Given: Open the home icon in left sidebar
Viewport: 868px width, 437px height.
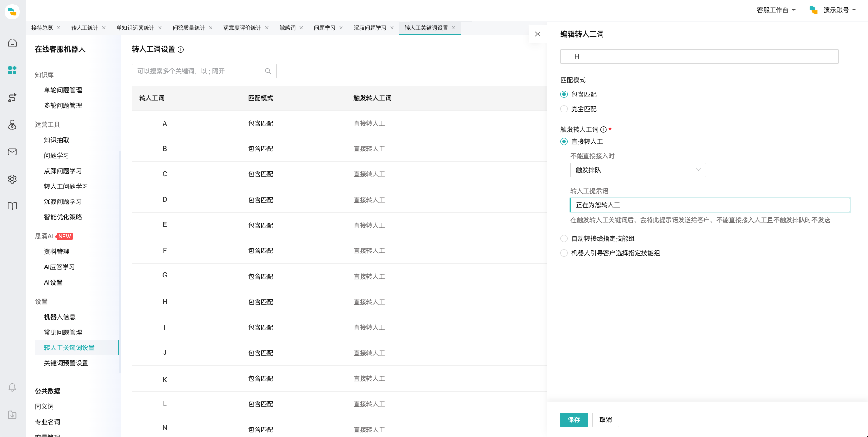Looking at the screenshot, I should pos(12,43).
